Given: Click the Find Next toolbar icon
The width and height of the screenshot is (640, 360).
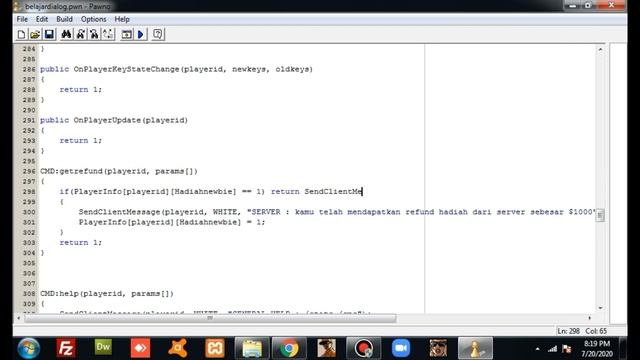Looking at the screenshot, I should pyautogui.click(x=80, y=35).
